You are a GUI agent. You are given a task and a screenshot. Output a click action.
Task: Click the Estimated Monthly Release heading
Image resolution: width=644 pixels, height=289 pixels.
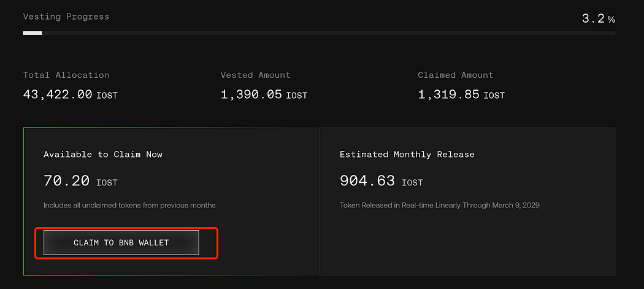[407, 155]
